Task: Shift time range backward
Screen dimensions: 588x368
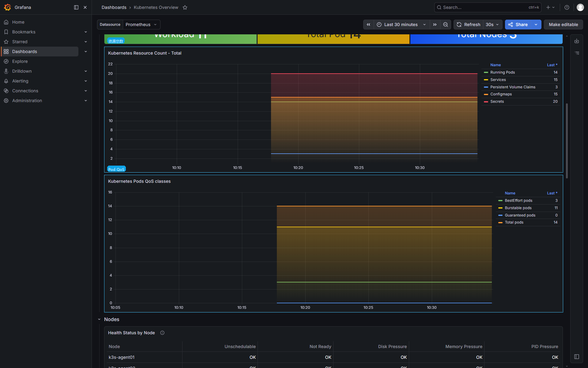Action: coord(368,25)
